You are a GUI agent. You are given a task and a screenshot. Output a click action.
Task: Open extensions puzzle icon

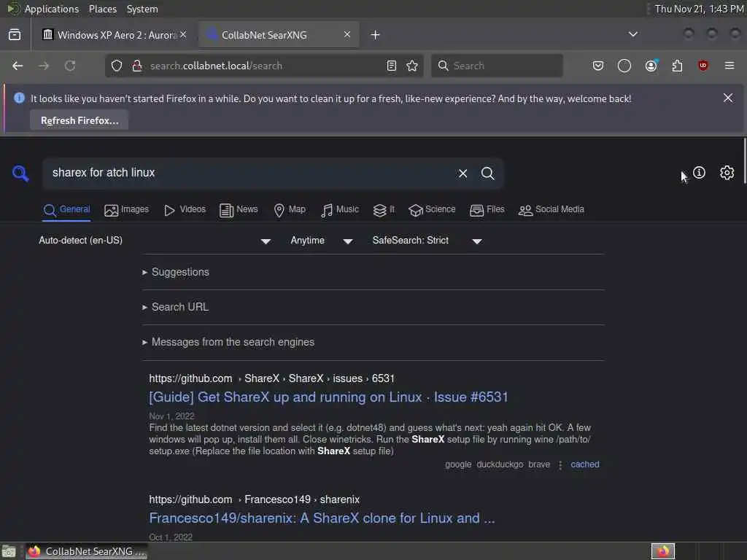pos(677,66)
